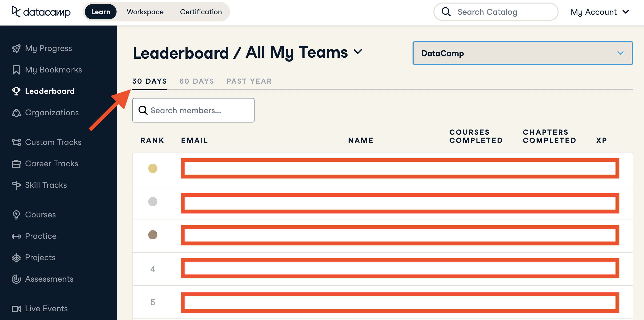This screenshot has width=644, height=320.
Task: Click the Custom Tracks icon
Action: click(x=16, y=142)
